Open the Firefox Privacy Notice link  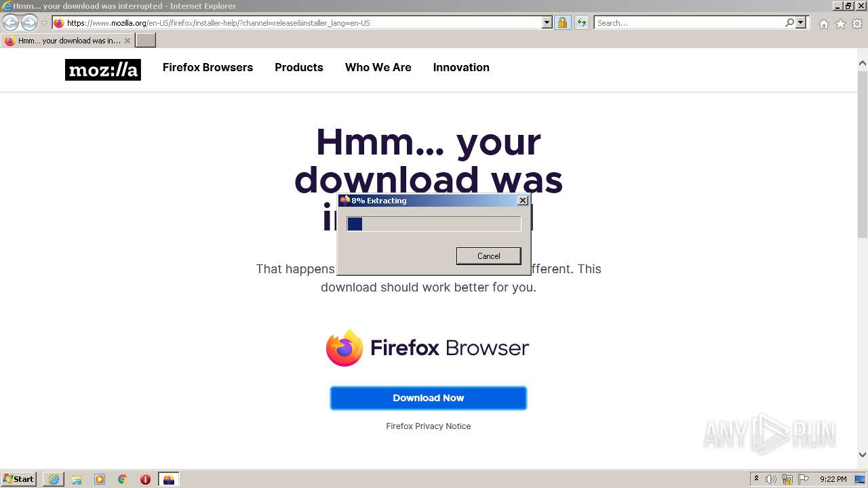click(x=429, y=426)
